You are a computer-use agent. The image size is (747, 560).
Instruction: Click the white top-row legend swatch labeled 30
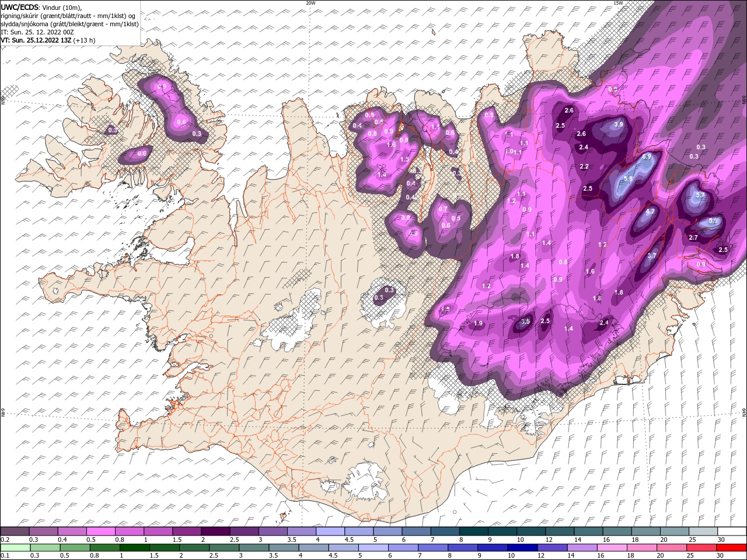pyautogui.click(x=731, y=531)
